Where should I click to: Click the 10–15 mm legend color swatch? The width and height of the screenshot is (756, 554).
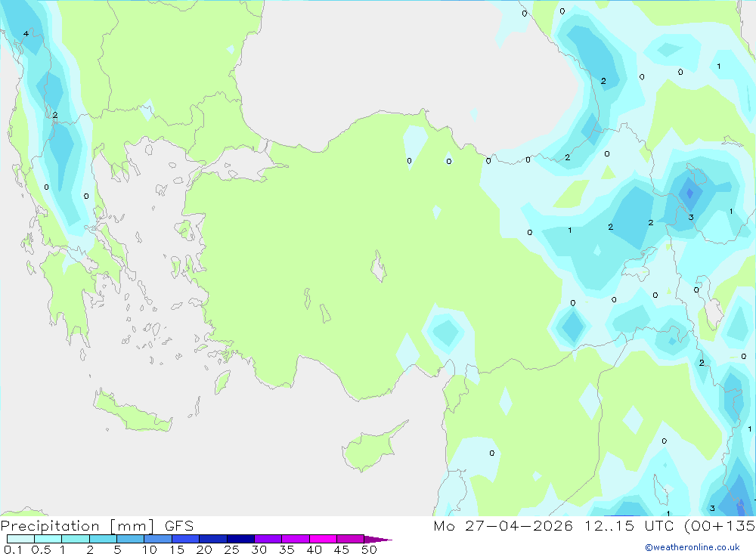(158, 539)
